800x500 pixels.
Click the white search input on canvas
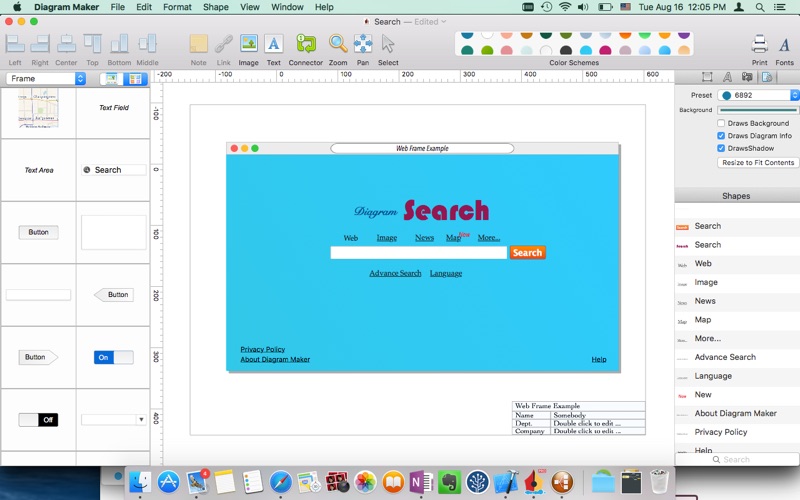418,253
